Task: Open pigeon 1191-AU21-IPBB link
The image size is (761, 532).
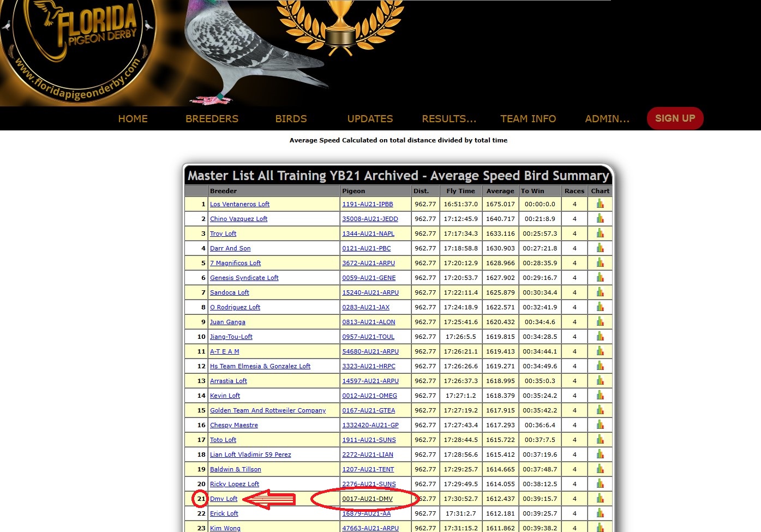Action: pos(367,204)
